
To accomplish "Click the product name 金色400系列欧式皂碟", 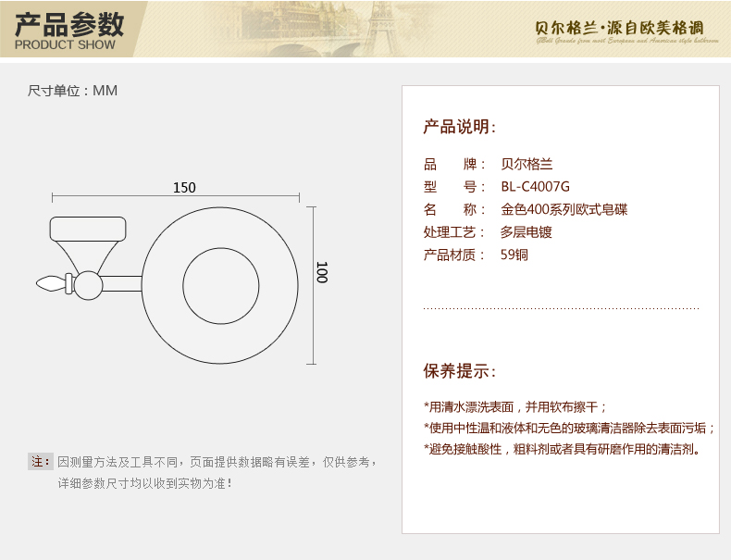I will coord(564,209).
